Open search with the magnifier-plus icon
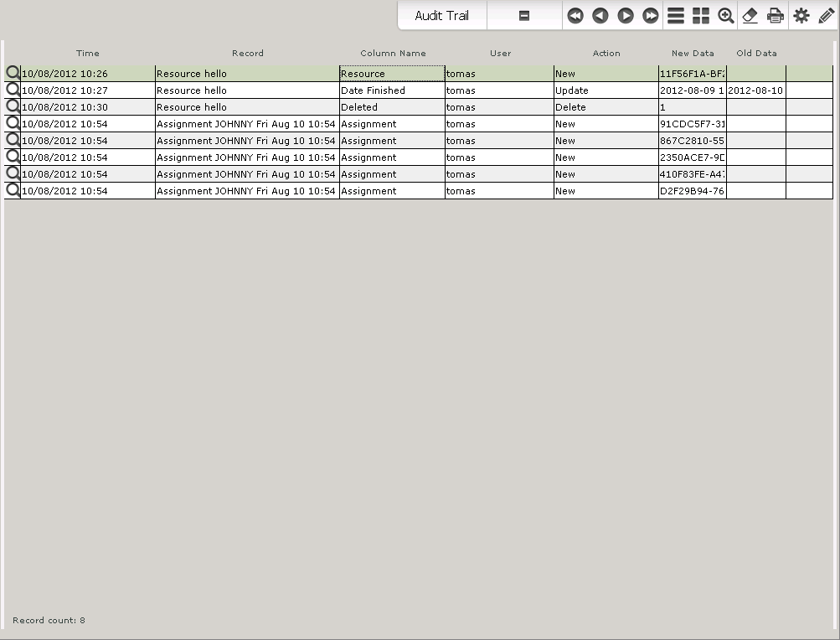Viewport: 840px width, 640px height. point(726,16)
